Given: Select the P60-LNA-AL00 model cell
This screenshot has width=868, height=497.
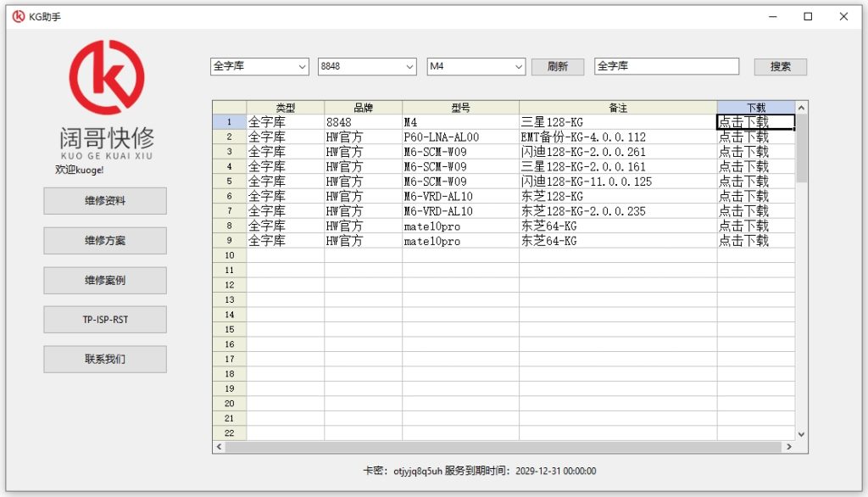Looking at the screenshot, I should tap(460, 137).
